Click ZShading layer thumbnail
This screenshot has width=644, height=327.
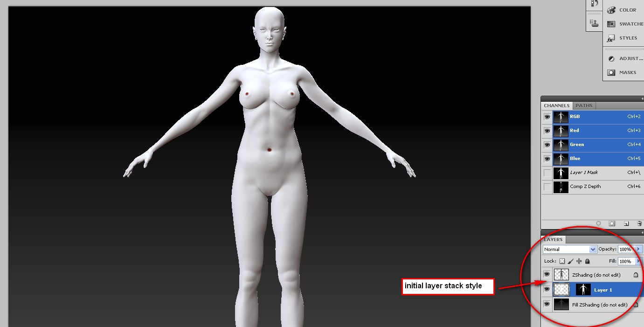[561, 275]
